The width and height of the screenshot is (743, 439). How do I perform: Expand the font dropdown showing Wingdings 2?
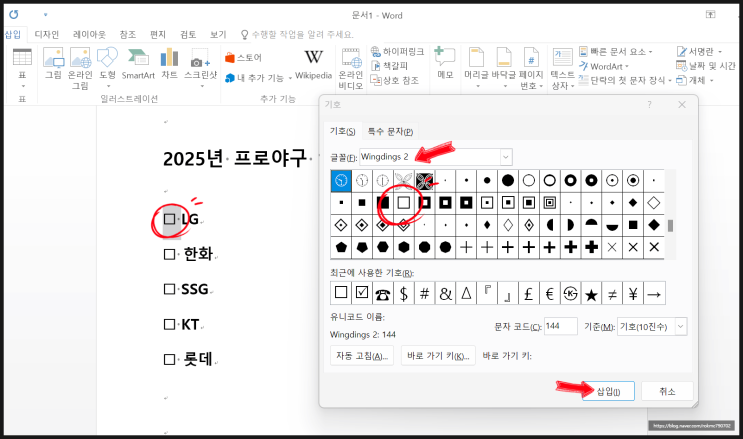coord(506,156)
